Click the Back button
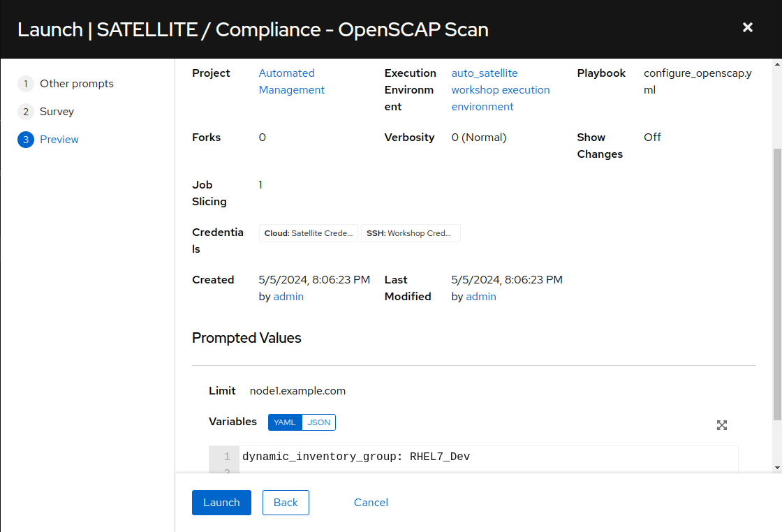Screen dimensions: 782x532 [286, 503]
